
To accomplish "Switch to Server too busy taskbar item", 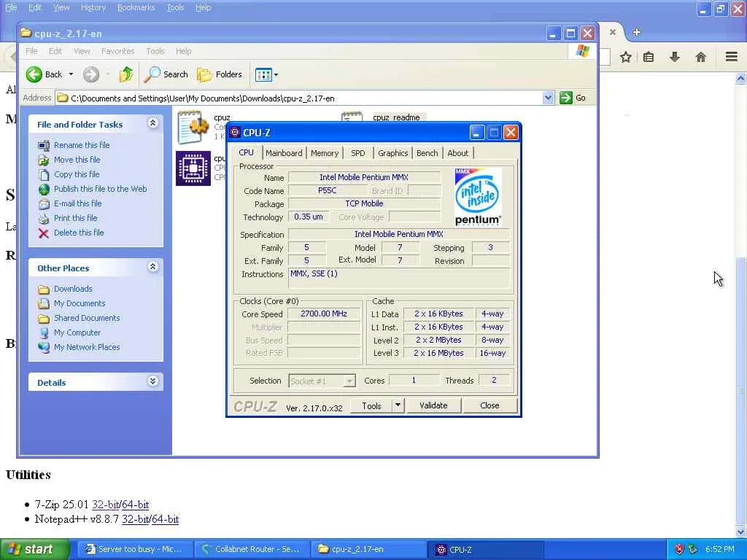I will (135, 550).
